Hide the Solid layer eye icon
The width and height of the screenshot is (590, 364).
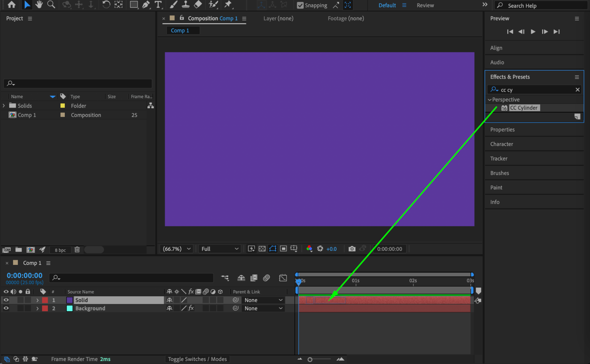[x=6, y=300]
